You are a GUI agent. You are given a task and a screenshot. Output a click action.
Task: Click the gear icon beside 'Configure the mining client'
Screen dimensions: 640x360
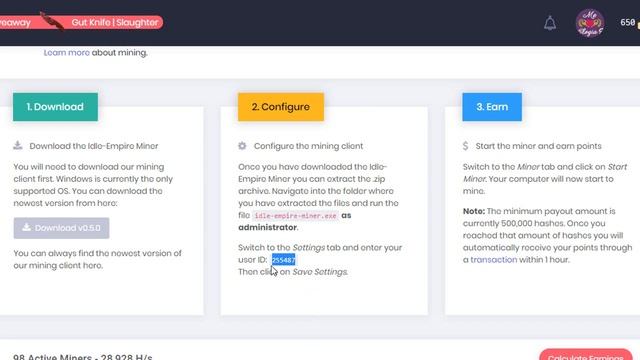(242, 146)
